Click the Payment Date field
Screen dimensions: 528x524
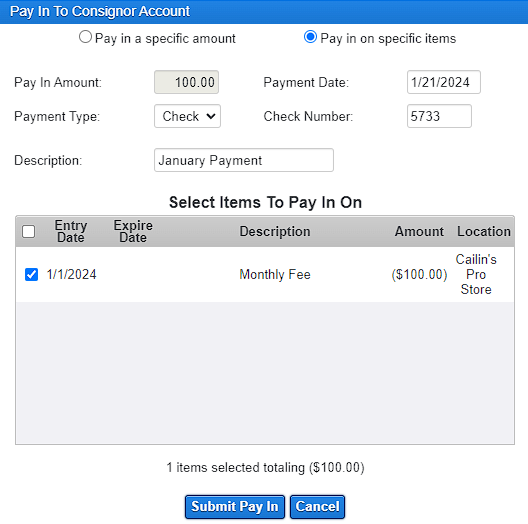point(443,82)
